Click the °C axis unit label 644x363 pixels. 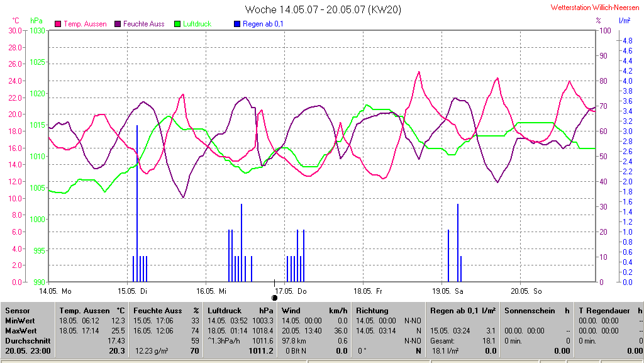pyautogui.click(x=15, y=21)
